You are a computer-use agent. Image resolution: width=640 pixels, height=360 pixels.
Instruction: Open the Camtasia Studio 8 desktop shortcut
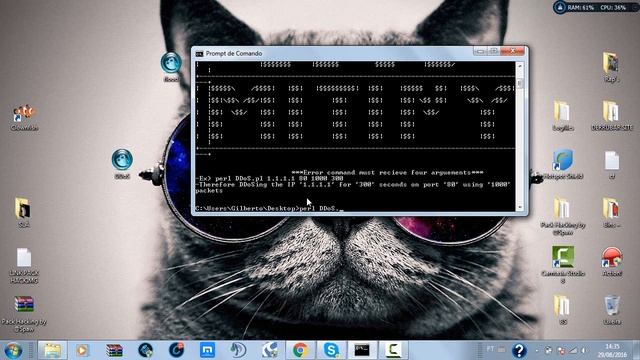pos(563,264)
